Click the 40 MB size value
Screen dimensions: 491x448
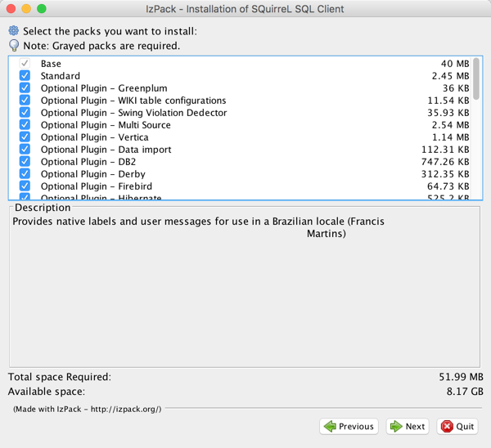455,64
